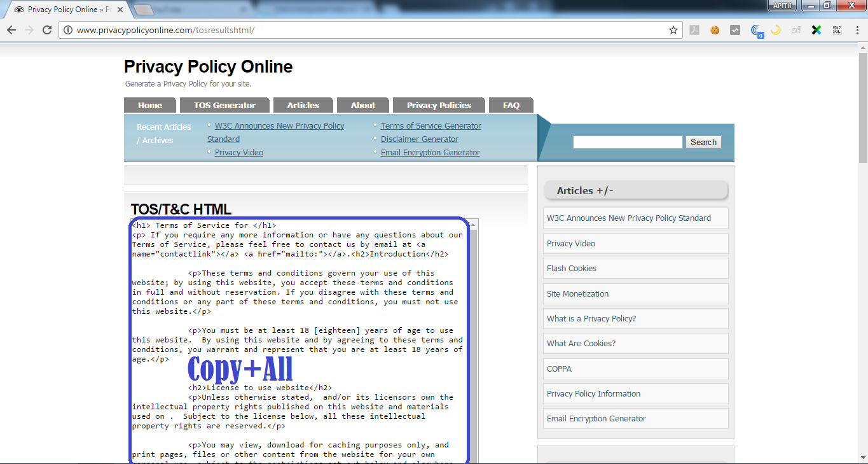Click the Recent Articles / Archives label
This screenshot has height=464, width=868.
pos(163,134)
